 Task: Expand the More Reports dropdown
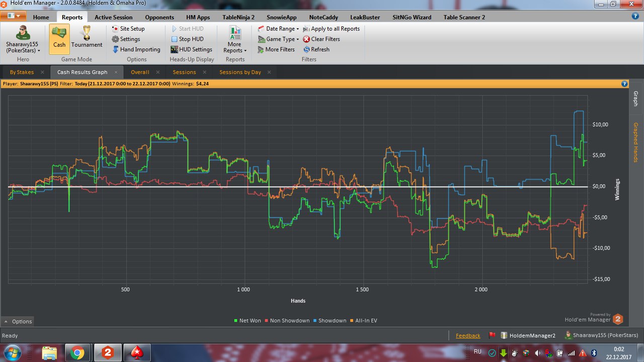(235, 40)
